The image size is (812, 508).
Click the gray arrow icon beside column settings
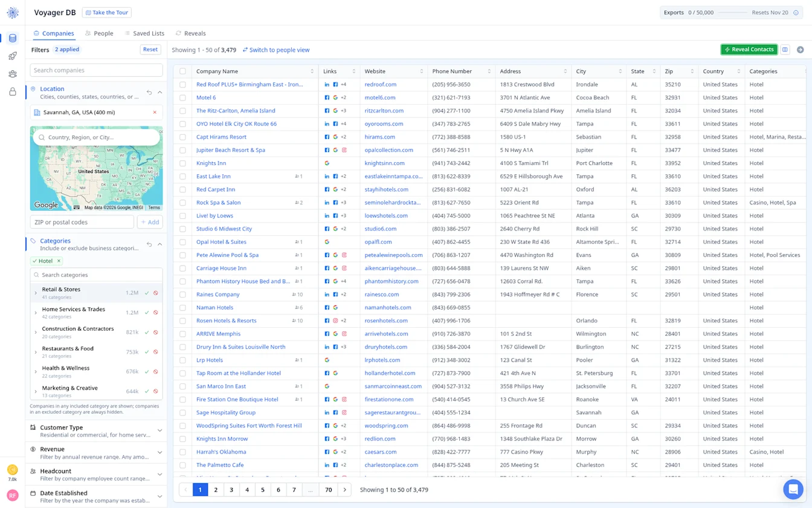tap(801, 50)
